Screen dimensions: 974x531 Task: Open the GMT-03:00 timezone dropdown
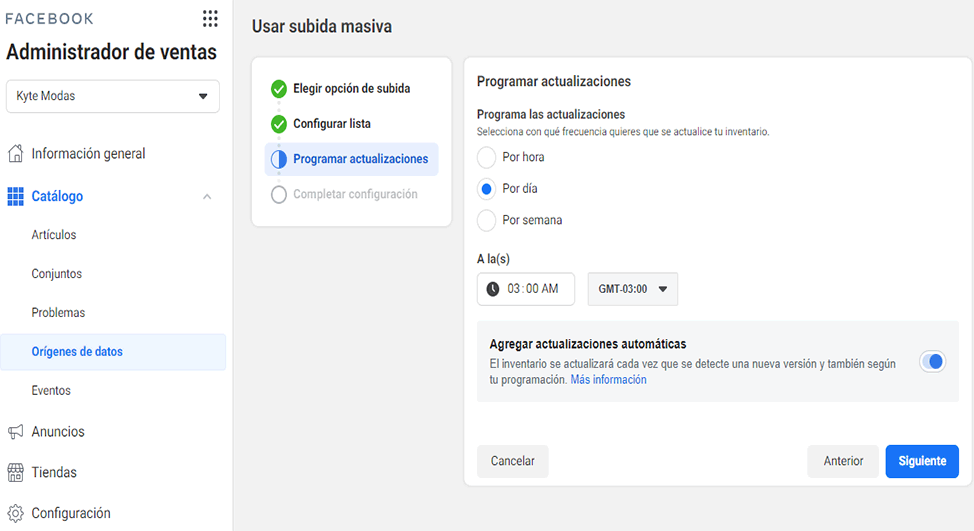(633, 289)
